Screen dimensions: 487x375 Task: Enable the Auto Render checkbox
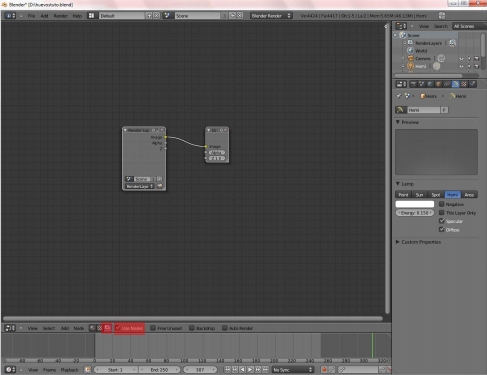click(x=225, y=328)
